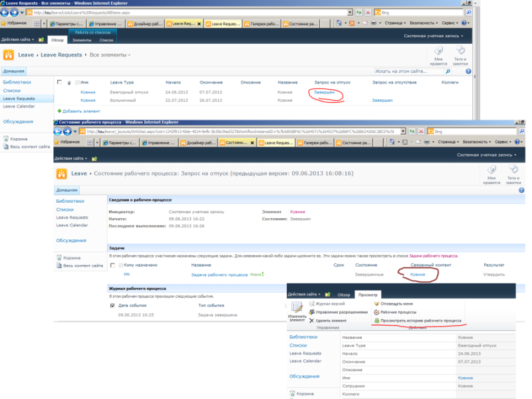
Task: Select the "Просмотр" tab in the item ribbon
Action: (x=368, y=295)
